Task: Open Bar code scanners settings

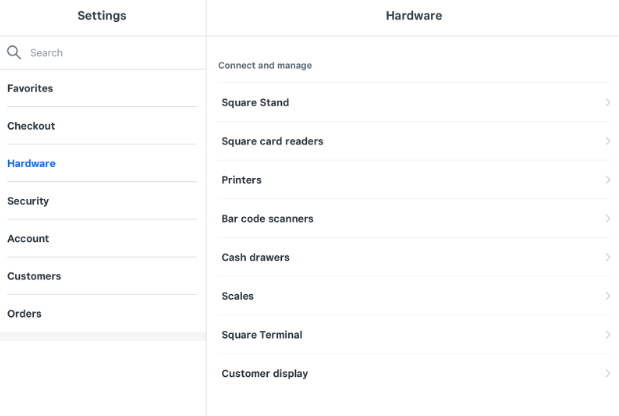Action: tap(267, 219)
